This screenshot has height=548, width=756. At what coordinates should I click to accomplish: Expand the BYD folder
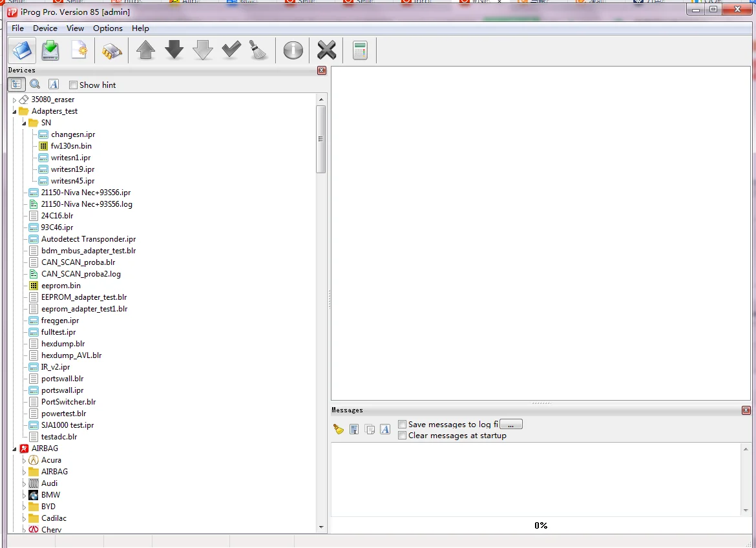tap(24, 507)
